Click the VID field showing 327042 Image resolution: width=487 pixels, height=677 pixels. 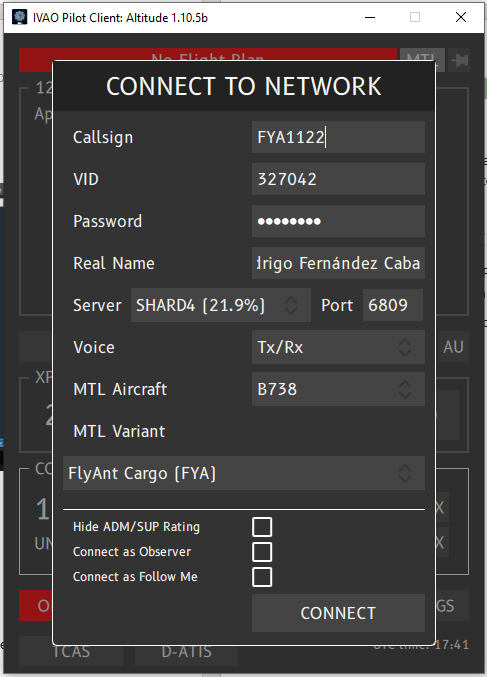coord(338,179)
